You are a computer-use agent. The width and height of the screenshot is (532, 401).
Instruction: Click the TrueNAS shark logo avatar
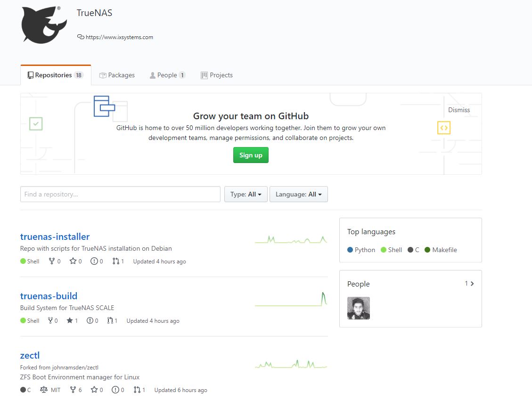pos(44,25)
